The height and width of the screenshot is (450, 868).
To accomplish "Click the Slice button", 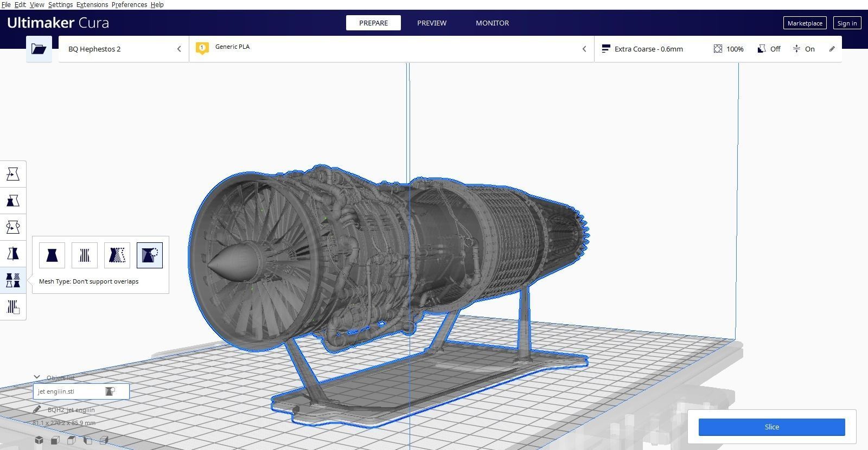I will [771, 427].
